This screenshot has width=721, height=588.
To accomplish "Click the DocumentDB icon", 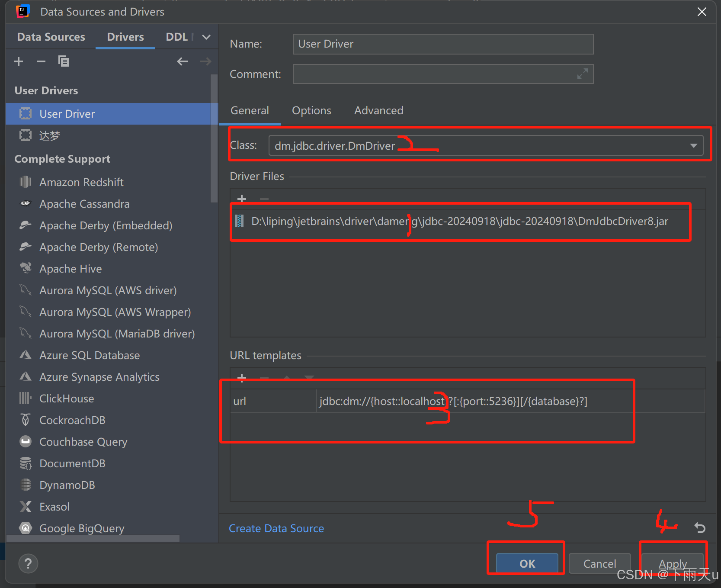I will click(x=26, y=463).
